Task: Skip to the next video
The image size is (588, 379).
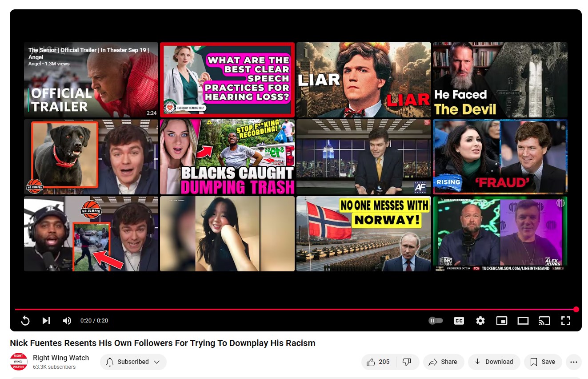Action: [46, 321]
